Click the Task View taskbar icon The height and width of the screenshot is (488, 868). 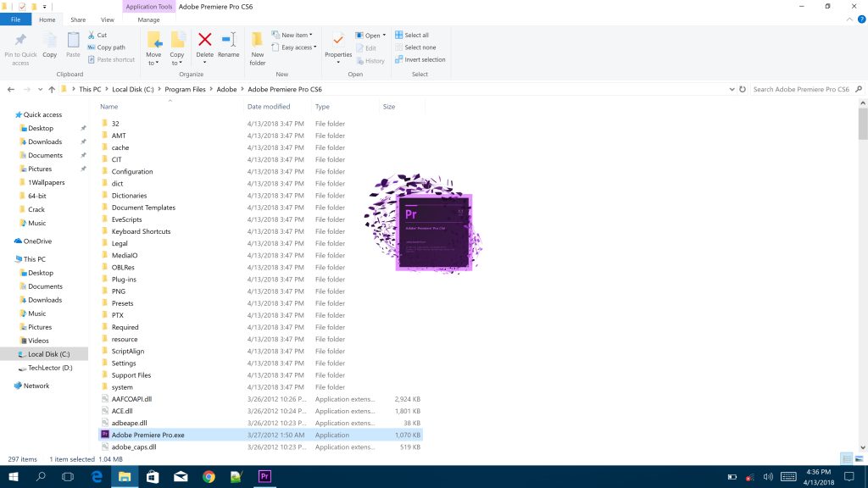tap(68, 476)
